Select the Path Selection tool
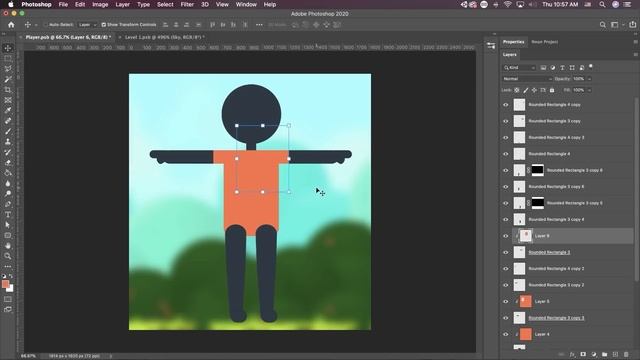The image size is (640, 360). coord(8,225)
